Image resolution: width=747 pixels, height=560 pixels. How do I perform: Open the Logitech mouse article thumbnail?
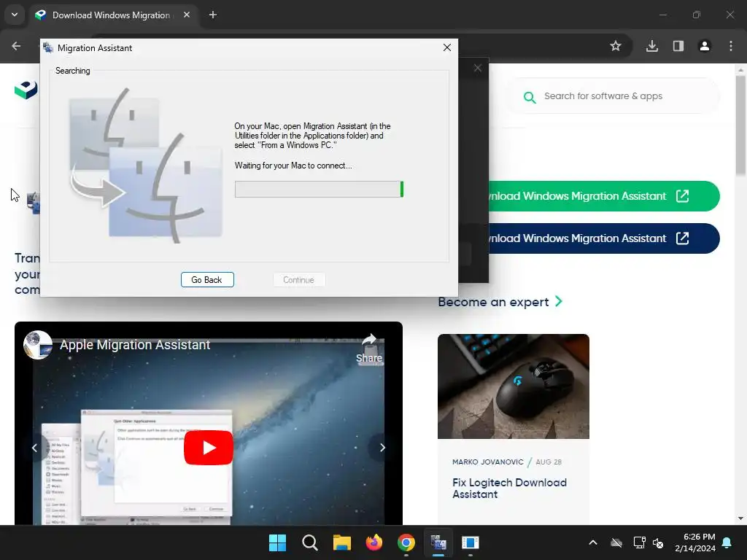point(514,386)
